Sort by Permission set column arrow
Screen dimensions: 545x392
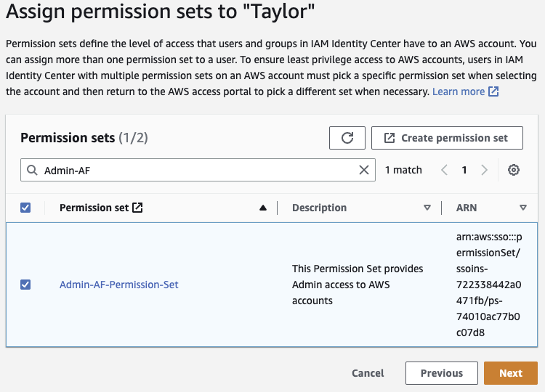click(x=263, y=208)
